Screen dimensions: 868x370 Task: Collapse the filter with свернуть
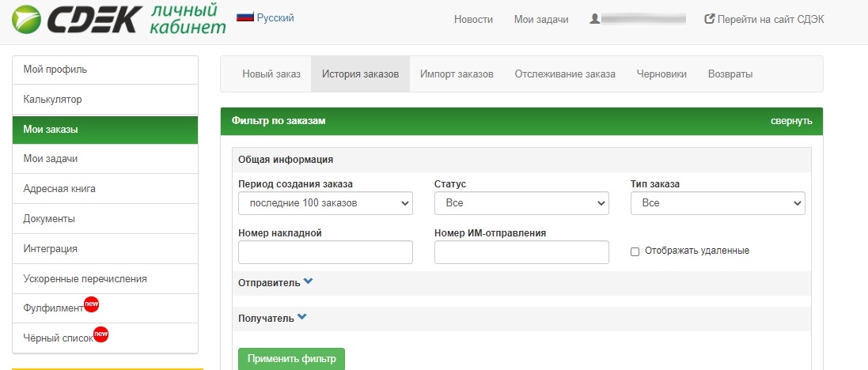click(791, 121)
